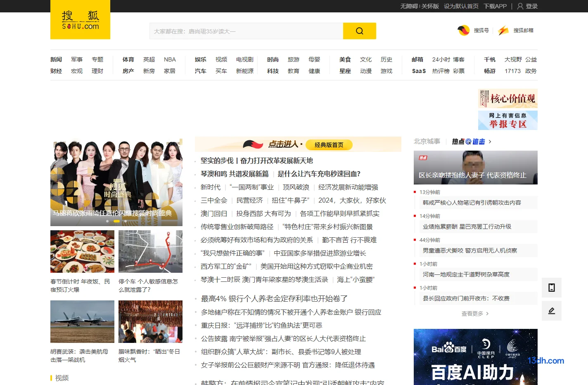The height and width of the screenshot is (385, 588).
Task: Open 停个车 个人敏感信息 caption
Action: 148,286
